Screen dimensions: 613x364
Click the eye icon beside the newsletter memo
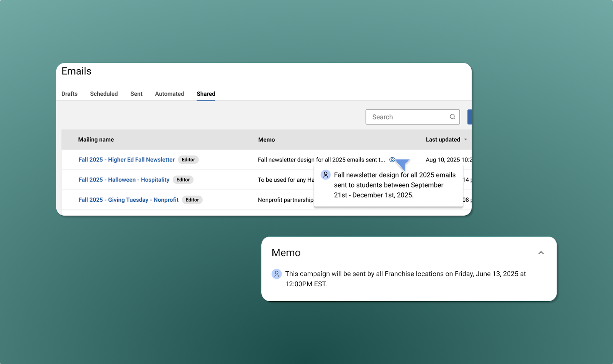coord(392,160)
